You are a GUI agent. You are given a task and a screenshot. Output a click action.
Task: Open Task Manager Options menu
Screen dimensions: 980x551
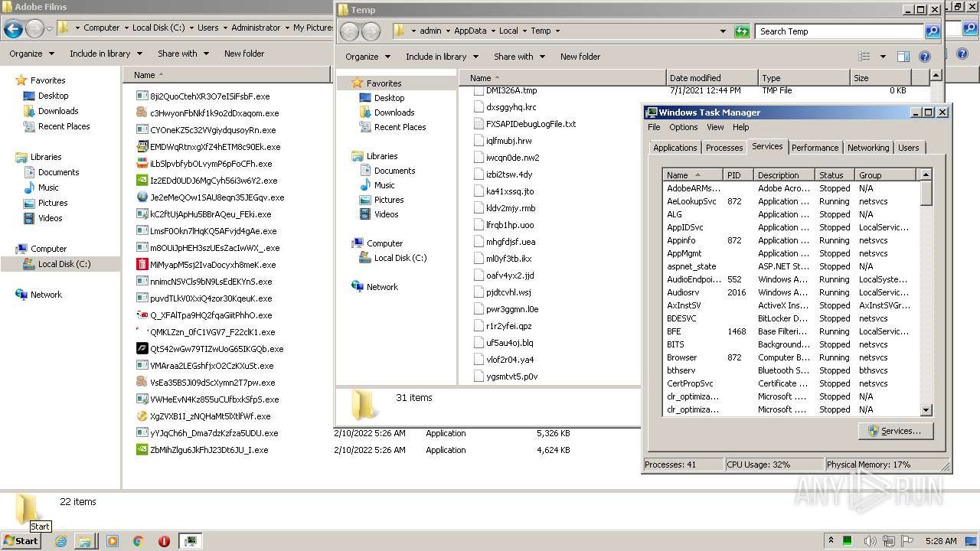click(x=683, y=127)
